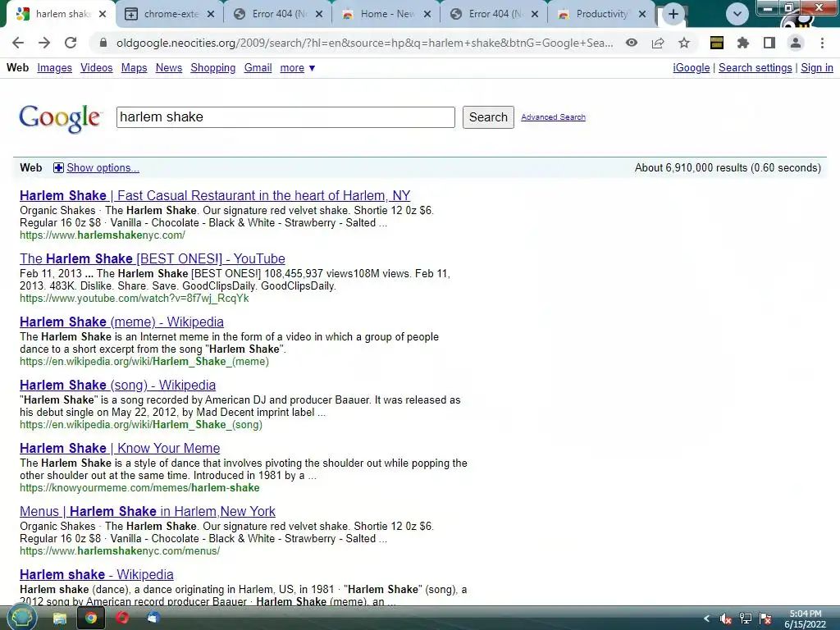Screen dimensions: 840x630
Task: Click the Windows Start orb
Action: coord(21,618)
